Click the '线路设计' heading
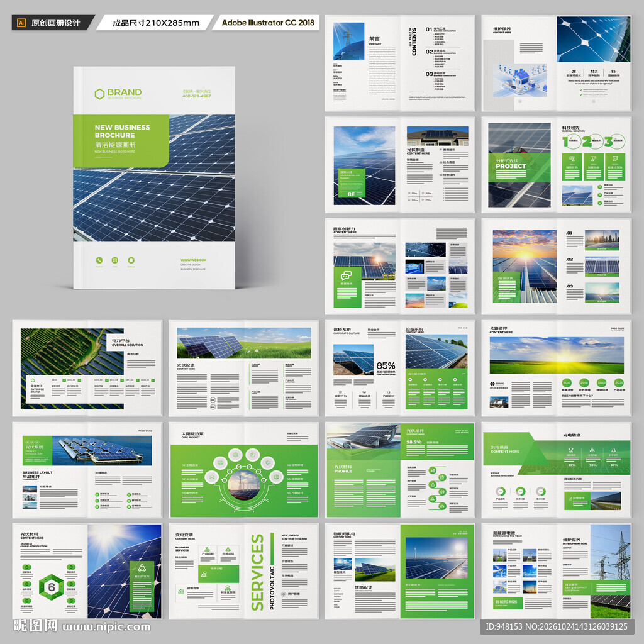 pos(364,587)
